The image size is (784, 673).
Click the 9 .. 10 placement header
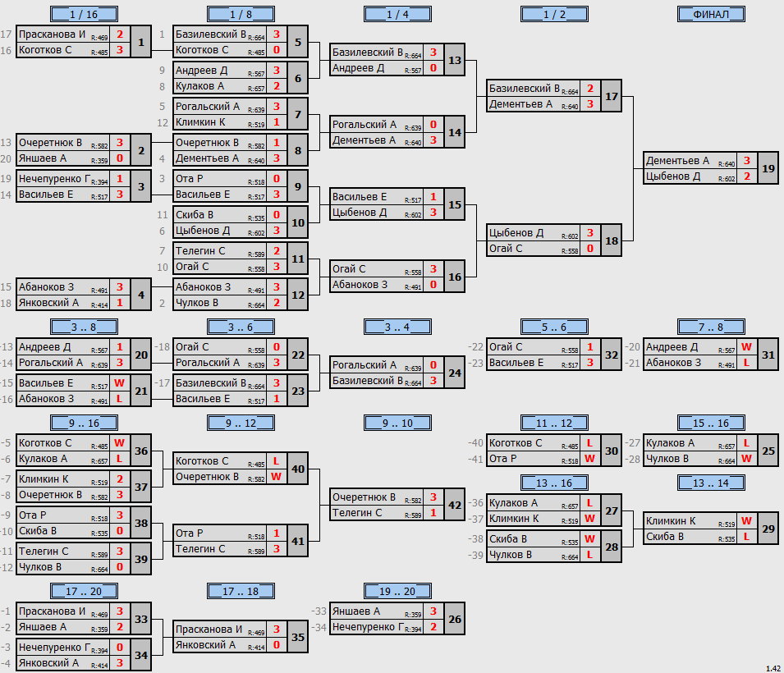pyautogui.click(x=397, y=423)
